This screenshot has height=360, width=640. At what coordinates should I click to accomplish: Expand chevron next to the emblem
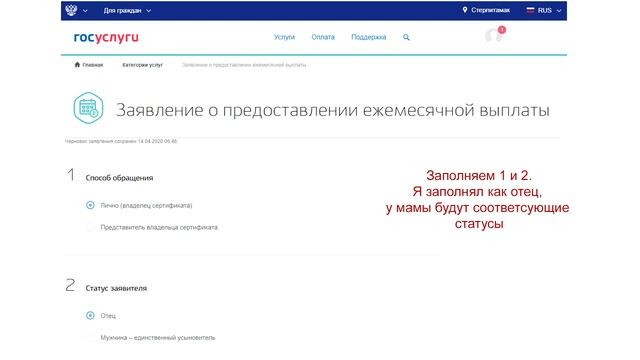pos(85,11)
